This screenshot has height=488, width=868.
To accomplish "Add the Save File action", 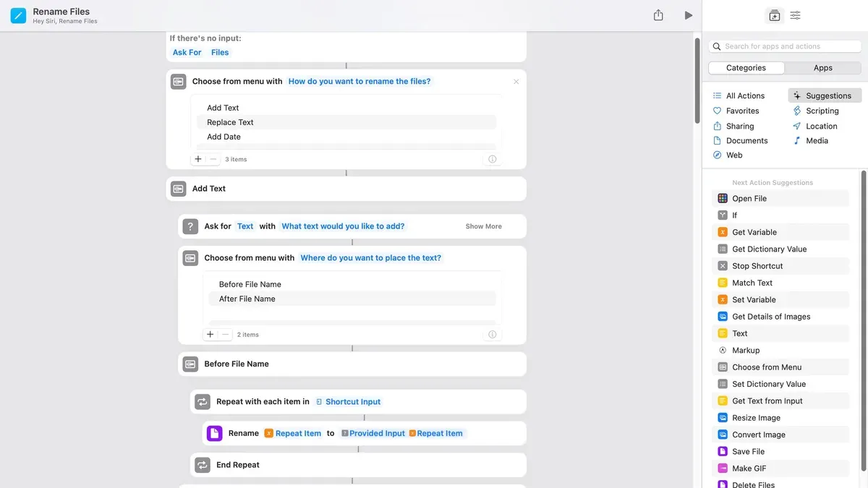I will click(x=780, y=451).
